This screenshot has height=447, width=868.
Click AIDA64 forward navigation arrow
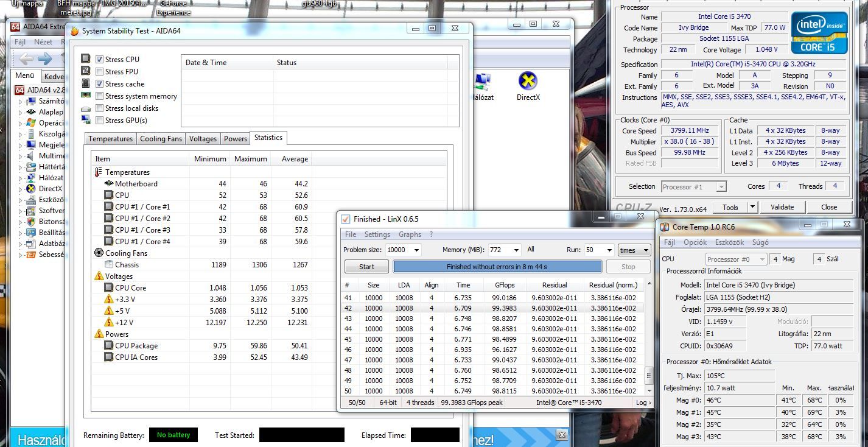(45, 59)
